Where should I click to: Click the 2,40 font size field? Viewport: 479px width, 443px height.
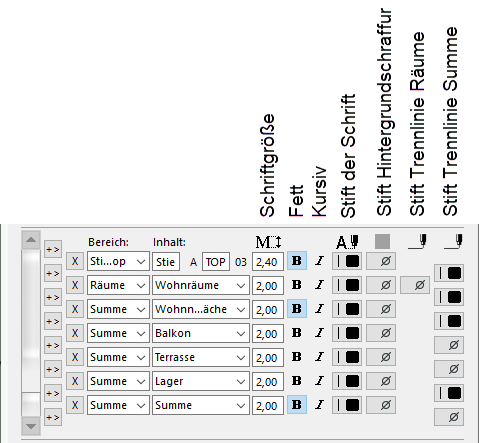click(268, 262)
